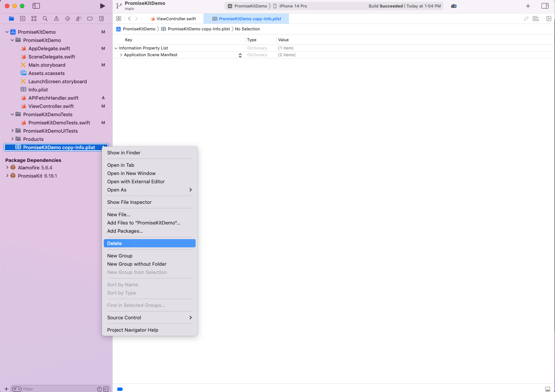Click the cloud status icon in toolbar

click(454, 6)
